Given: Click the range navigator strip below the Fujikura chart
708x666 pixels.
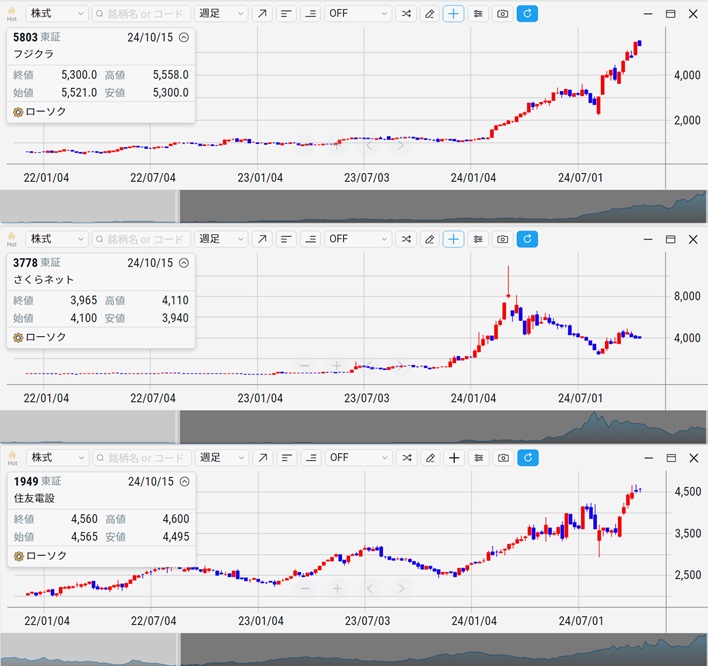Looking at the screenshot, I should (440, 206).
